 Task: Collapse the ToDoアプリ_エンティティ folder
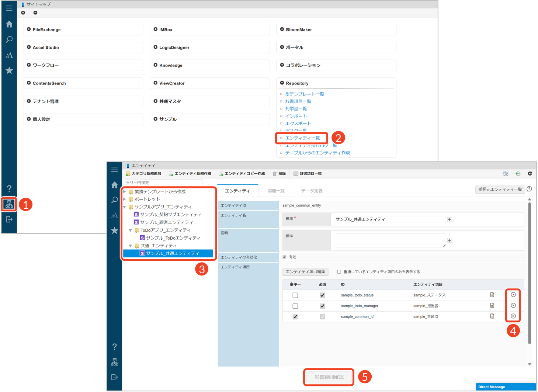pyautogui.click(x=131, y=230)
